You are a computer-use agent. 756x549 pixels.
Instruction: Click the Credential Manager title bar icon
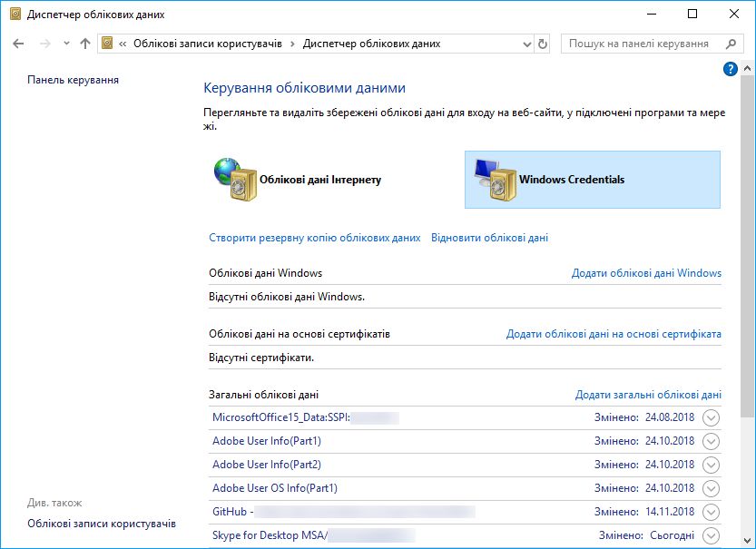(15, 15)
